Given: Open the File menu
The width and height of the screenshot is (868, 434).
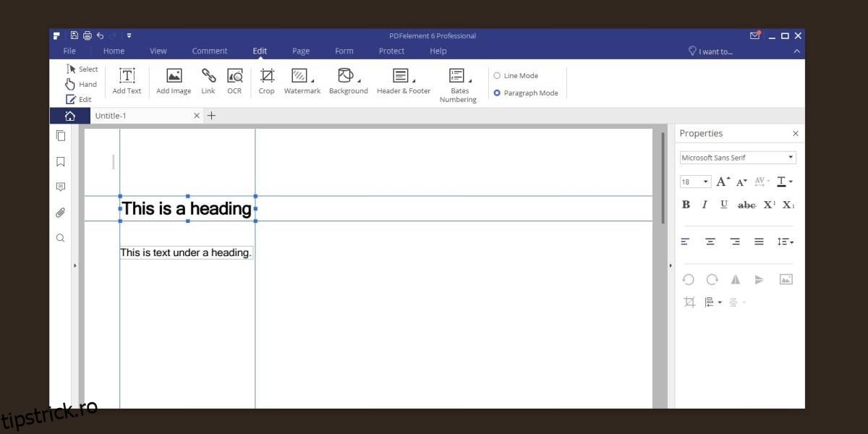Looking at the screenshot, I should 69,51.
